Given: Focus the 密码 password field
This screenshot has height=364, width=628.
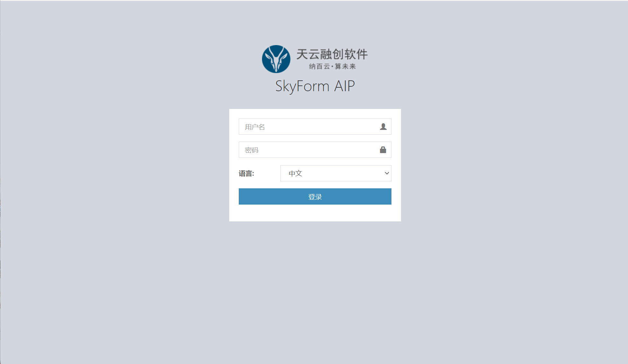Looking at the screenshot, I should (315, 150).
